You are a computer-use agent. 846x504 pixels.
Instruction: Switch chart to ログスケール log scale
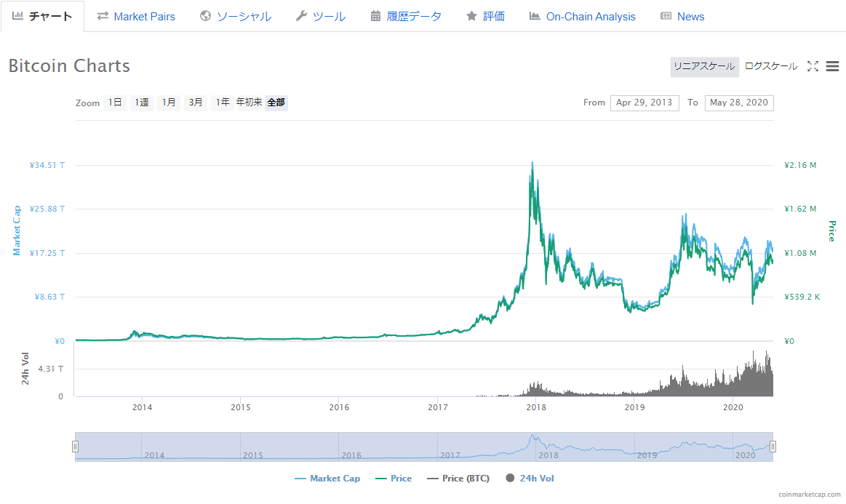[x=771, y=66]
